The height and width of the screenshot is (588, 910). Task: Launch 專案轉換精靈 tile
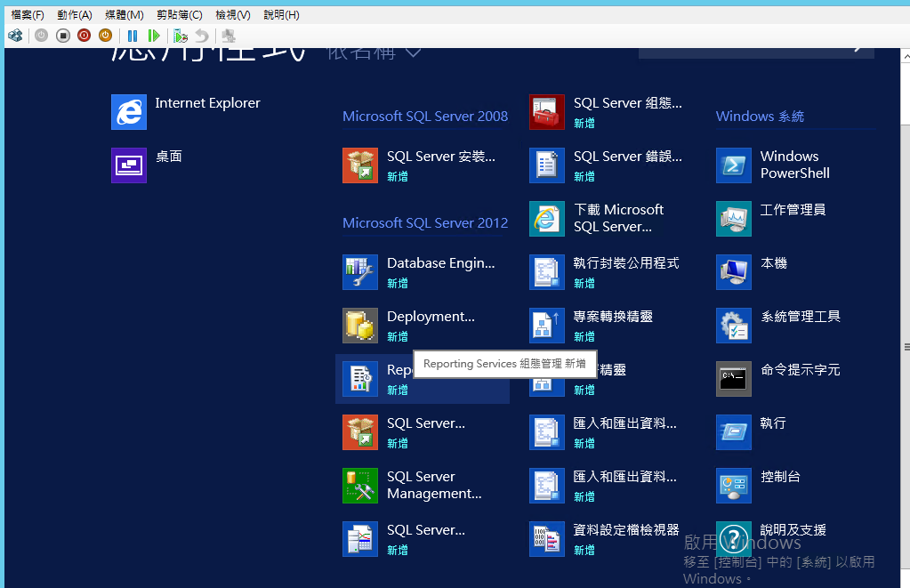click(592, 326)
